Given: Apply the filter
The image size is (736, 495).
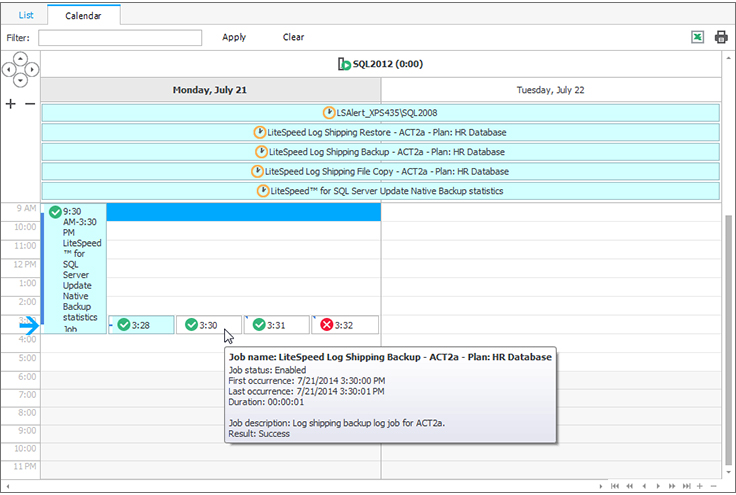Looking at the screenshot, I should [234, 37].
